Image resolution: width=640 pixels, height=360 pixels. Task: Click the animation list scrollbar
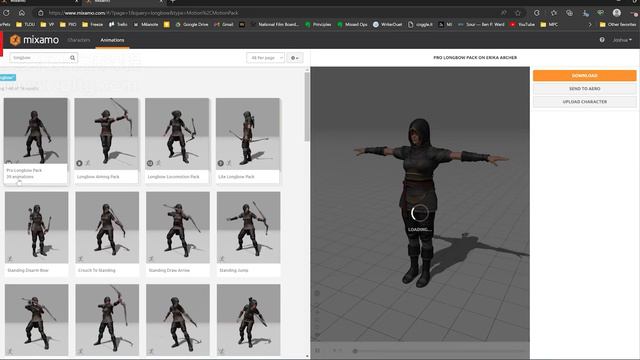(x=307, y=107)
